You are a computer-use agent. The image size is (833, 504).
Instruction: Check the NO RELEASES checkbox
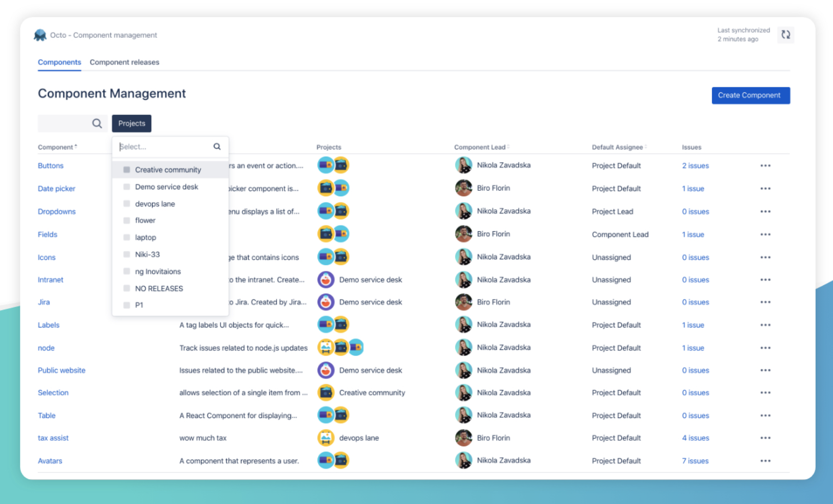(127, 288)
